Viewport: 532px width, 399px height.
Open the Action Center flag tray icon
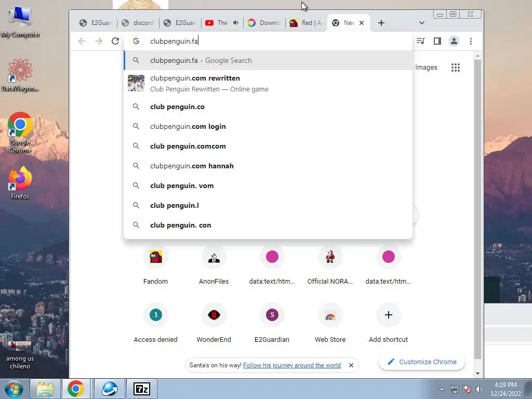tap(467, 389)
